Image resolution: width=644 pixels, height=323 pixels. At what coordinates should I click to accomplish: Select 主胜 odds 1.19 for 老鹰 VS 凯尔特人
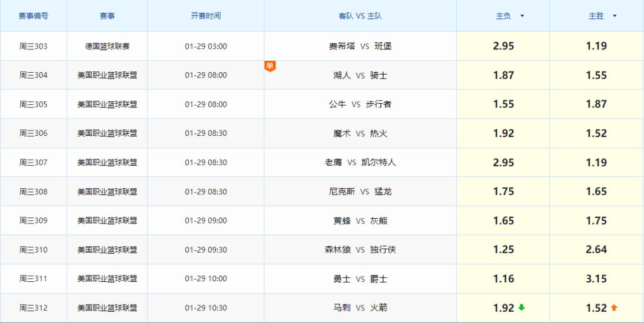pyautogui.click(x=596, y=163)
